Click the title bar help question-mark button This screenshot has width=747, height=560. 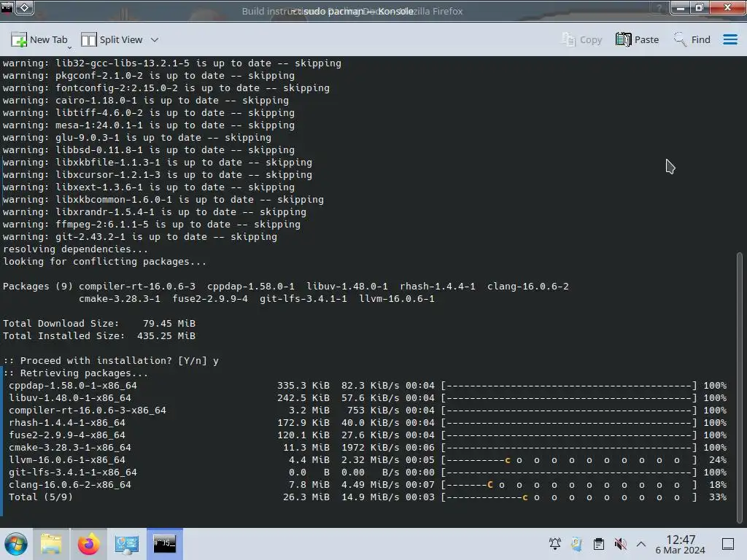[659, 8]
